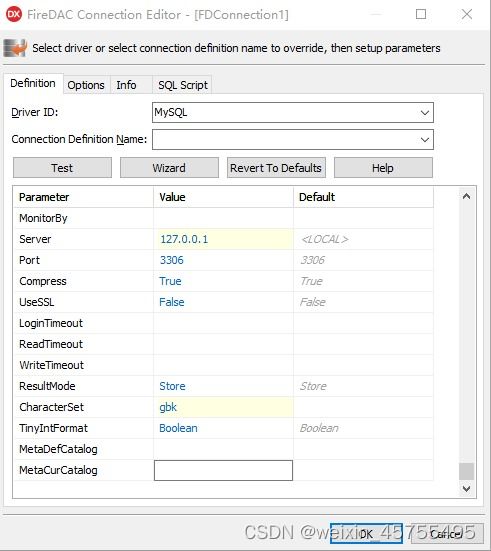Click the Connection Definition Name field
This screenshot has height=551, width=491.
(293, 140)
